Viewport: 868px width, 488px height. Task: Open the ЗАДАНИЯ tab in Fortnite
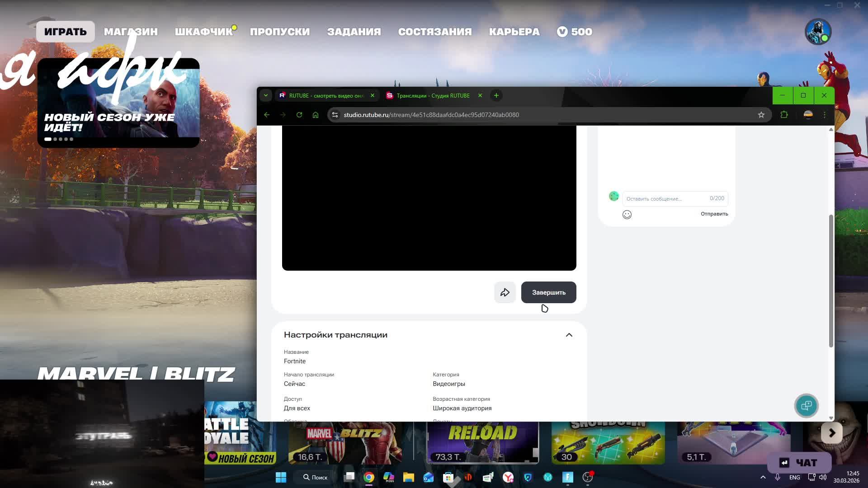coord(354,32)
